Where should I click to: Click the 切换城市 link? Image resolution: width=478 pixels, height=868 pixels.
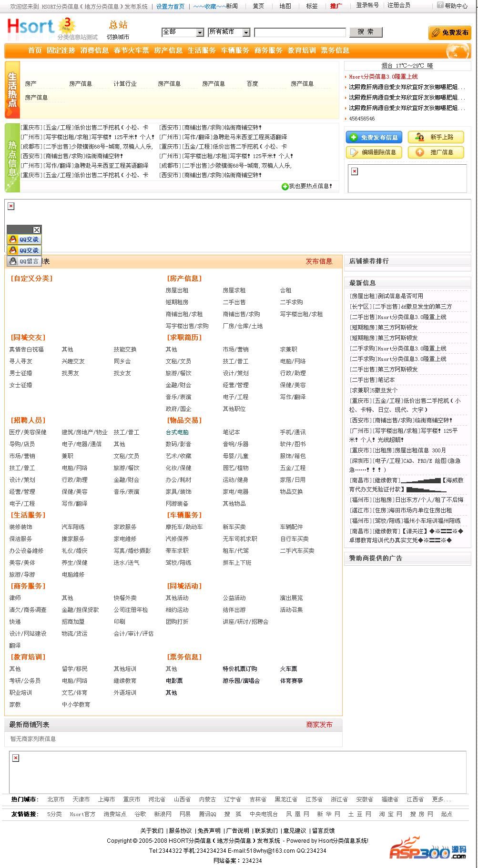pyautogui.click(x=118, y=37)
